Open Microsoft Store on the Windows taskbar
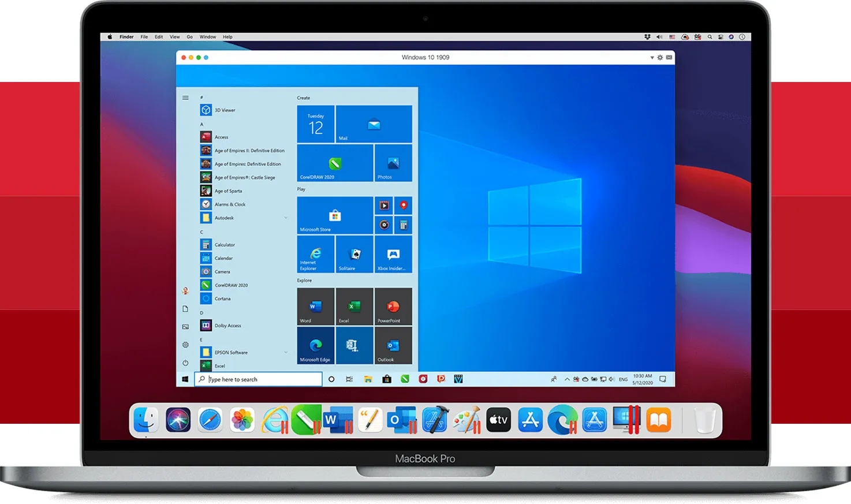 coord(387,379)
